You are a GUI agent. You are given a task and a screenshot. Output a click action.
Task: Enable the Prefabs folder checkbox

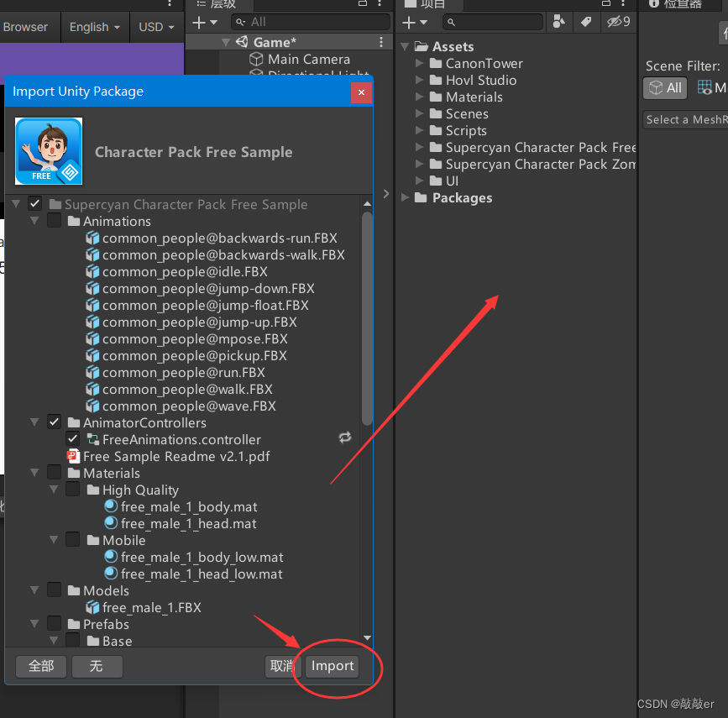[x=54, y=623]
